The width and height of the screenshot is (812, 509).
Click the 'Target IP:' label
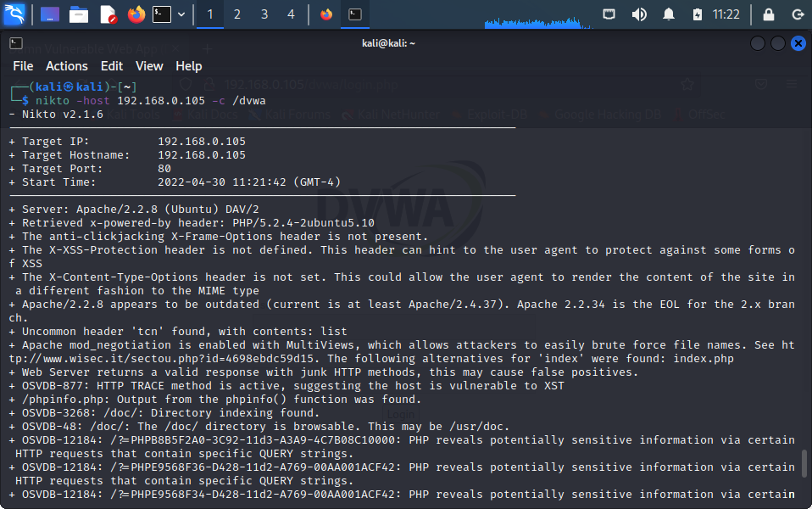pos(56,142)
